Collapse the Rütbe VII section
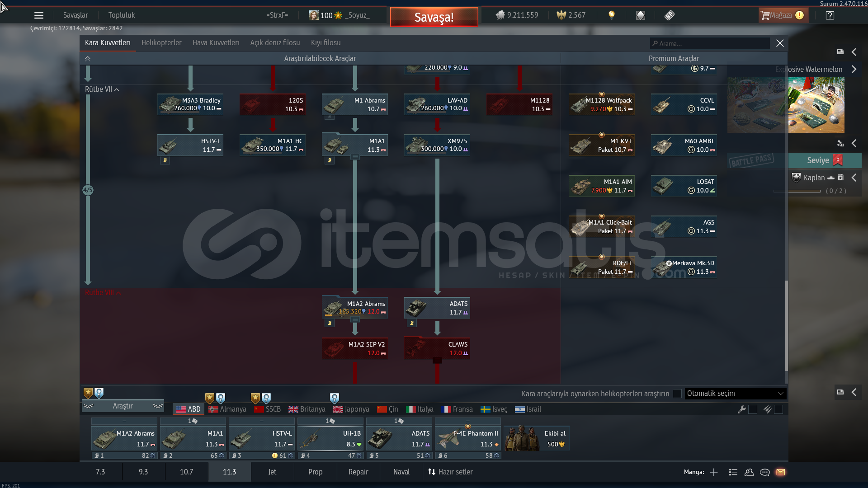Image resolution: width=868 pixels, height=488 pixels. (x=102, y=89)
